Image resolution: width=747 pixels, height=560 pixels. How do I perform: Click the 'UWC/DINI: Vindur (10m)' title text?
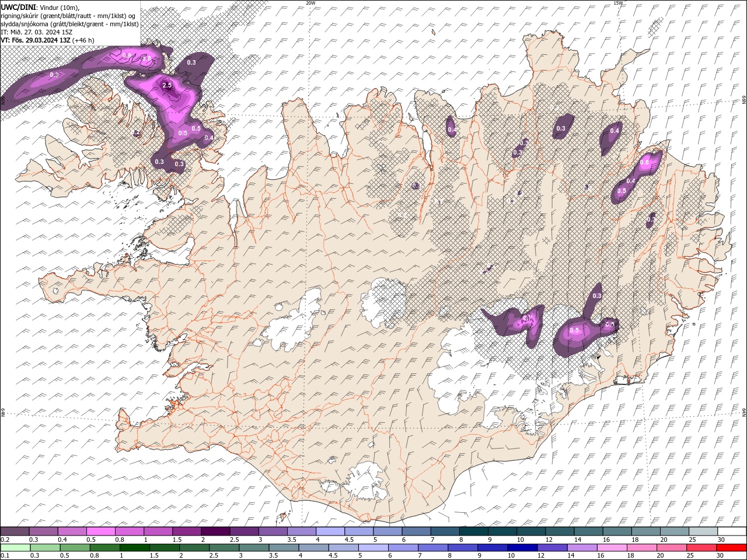tap(40, 6)
